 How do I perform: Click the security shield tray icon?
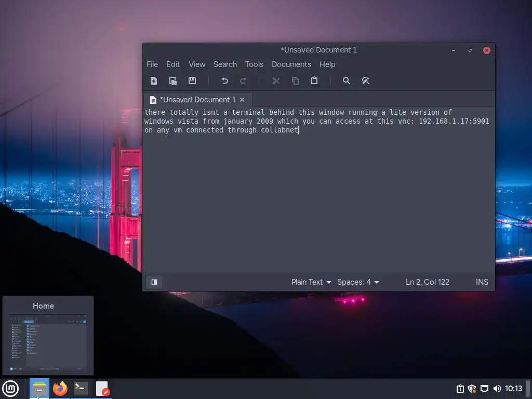[x=472, y=389]
